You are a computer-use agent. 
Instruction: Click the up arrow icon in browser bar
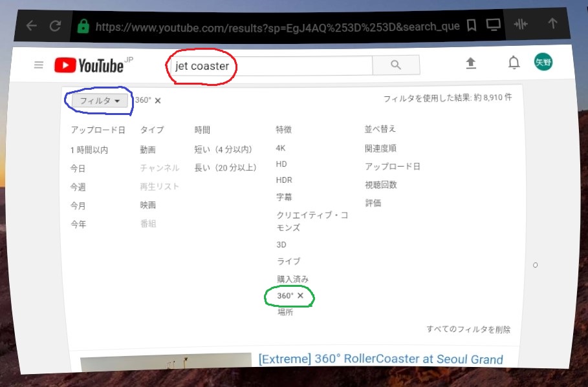coord(552,23)
